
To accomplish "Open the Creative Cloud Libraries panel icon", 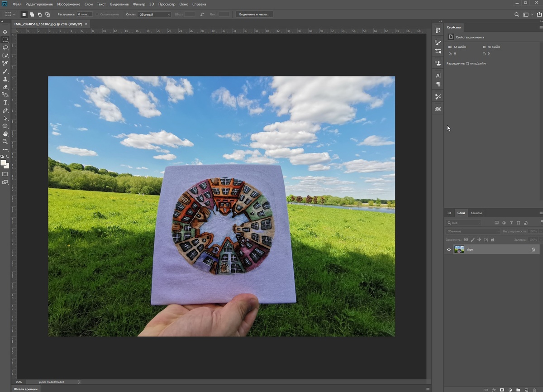I will coord(438,109).
